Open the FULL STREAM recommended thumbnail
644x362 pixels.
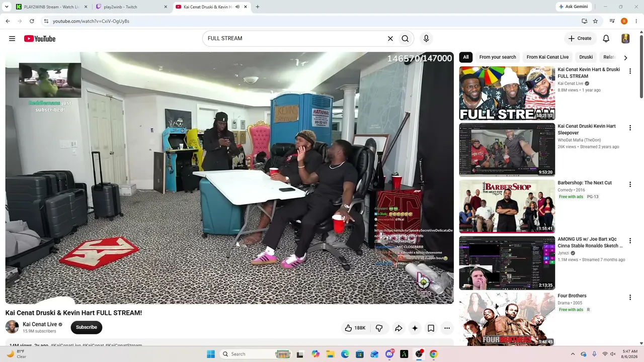507,93
